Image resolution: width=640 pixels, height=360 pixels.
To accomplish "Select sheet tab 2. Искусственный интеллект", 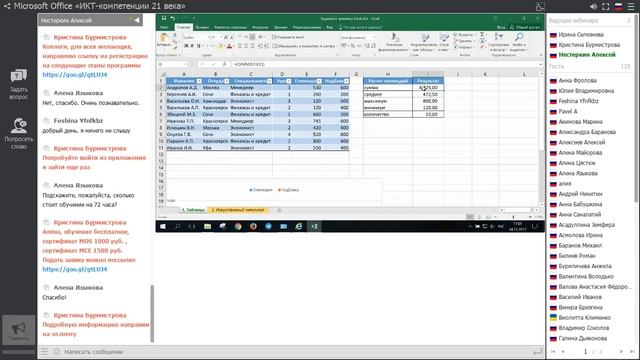I will 238,210.
